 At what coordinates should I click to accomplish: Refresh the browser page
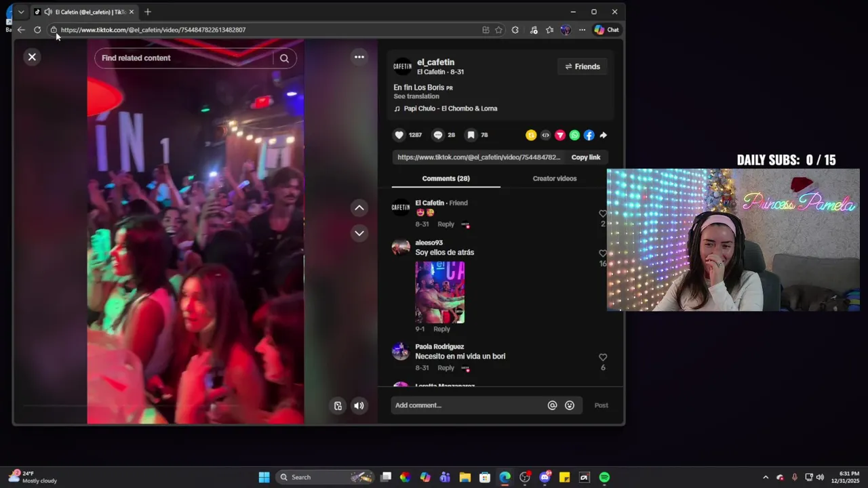pos(37,30)
